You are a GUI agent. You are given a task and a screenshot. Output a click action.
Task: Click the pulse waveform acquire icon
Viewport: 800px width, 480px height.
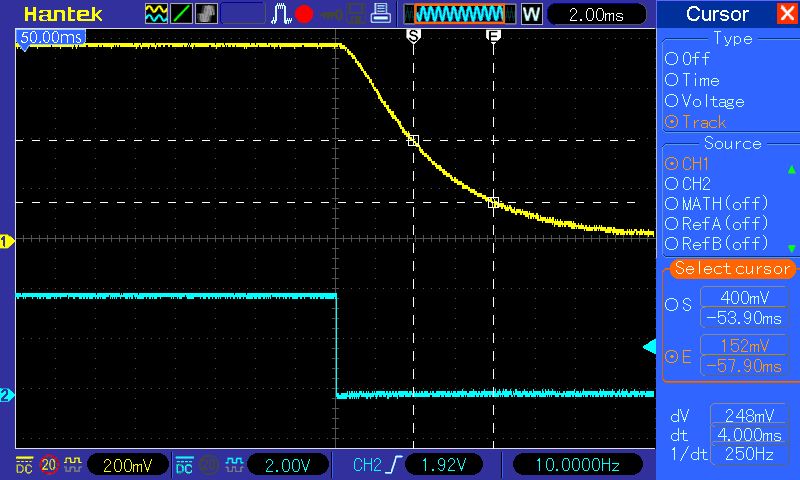[281, 14]
